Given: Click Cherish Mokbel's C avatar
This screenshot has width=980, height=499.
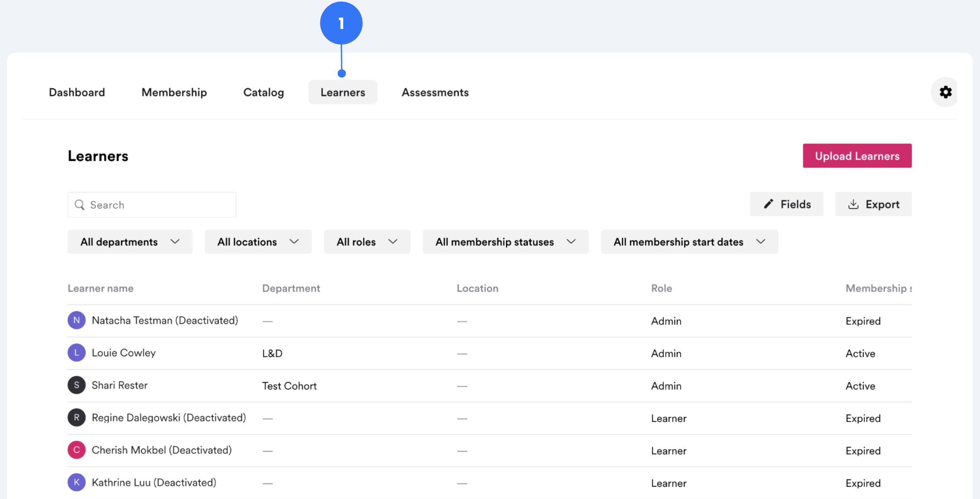Looking at the screenshot, I should tap(77, 450).
